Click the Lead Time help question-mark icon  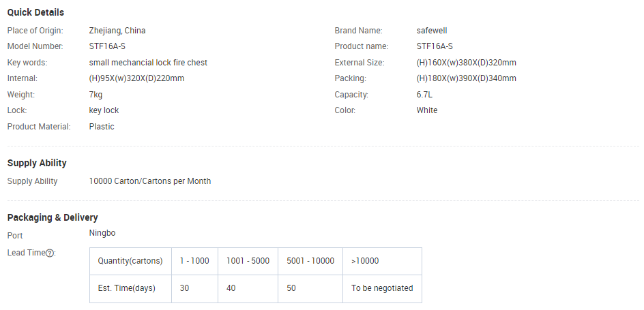(x=50, y=253)
